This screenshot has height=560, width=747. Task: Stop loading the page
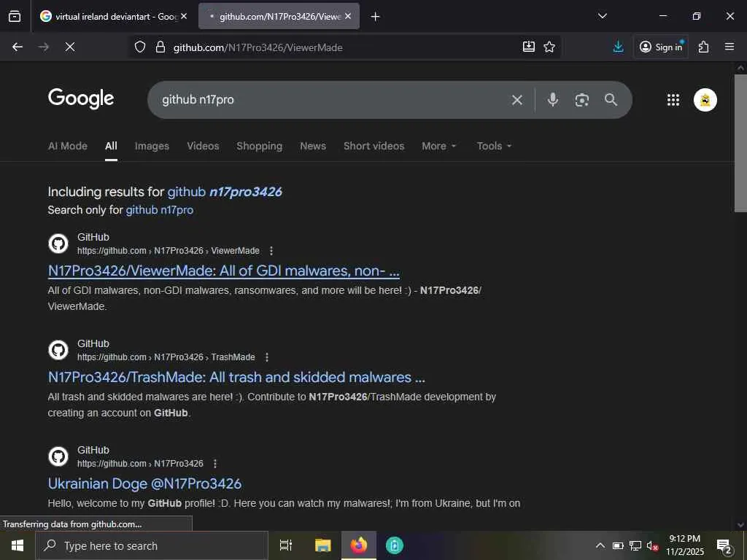[x=70, y=47]
